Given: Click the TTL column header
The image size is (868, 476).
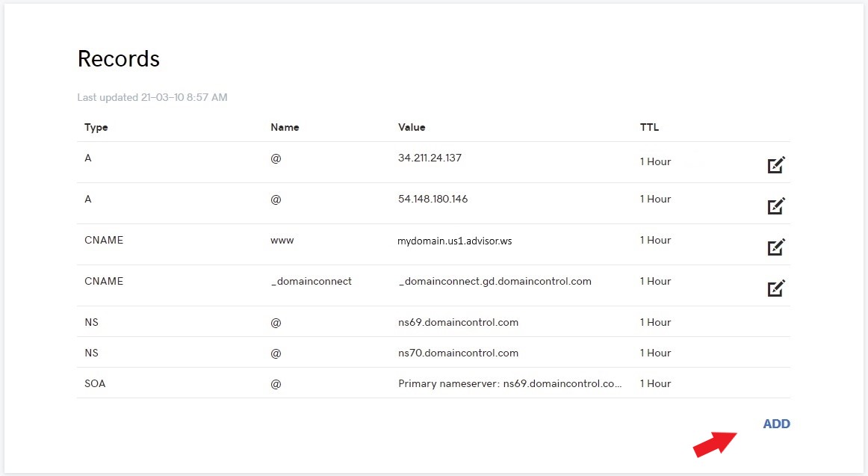Looking at the screenshot, I should click(x=649, y=127).
